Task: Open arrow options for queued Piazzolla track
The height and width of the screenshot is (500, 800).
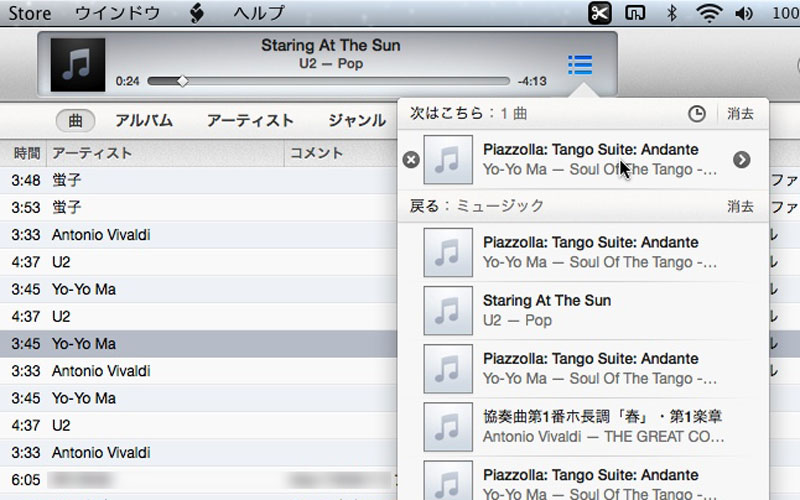Action: click(741, 160)
